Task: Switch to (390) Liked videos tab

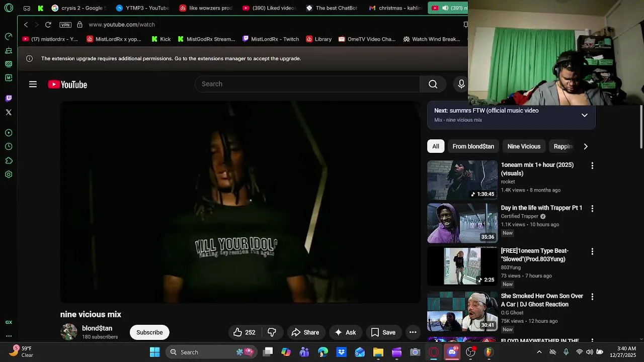Action: click(270, 8)
